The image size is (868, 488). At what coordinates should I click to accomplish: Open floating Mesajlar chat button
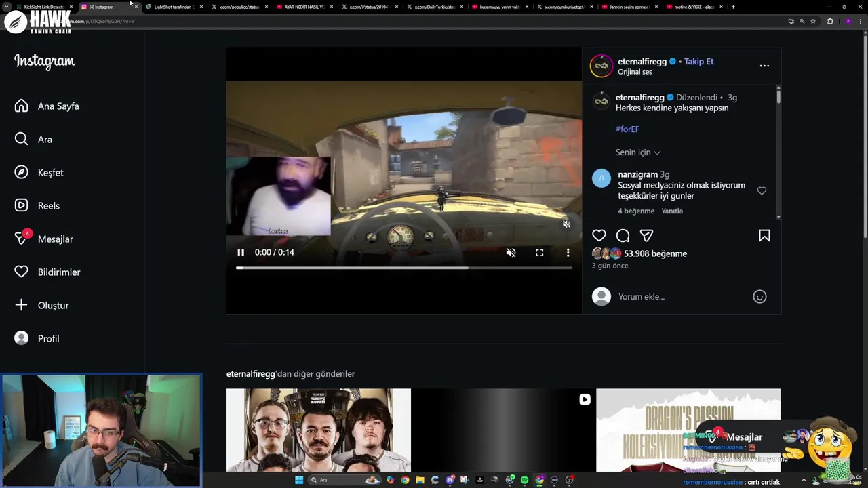coord(734,437)
